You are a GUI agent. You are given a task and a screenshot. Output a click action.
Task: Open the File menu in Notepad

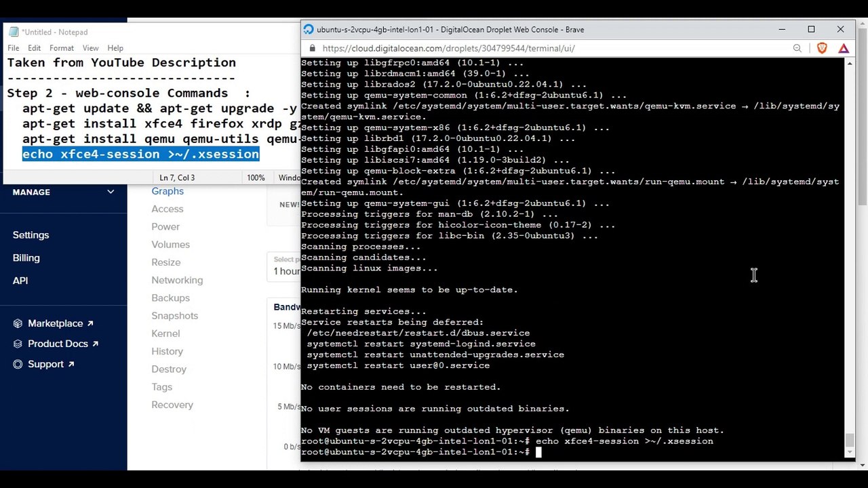[13, 48]
